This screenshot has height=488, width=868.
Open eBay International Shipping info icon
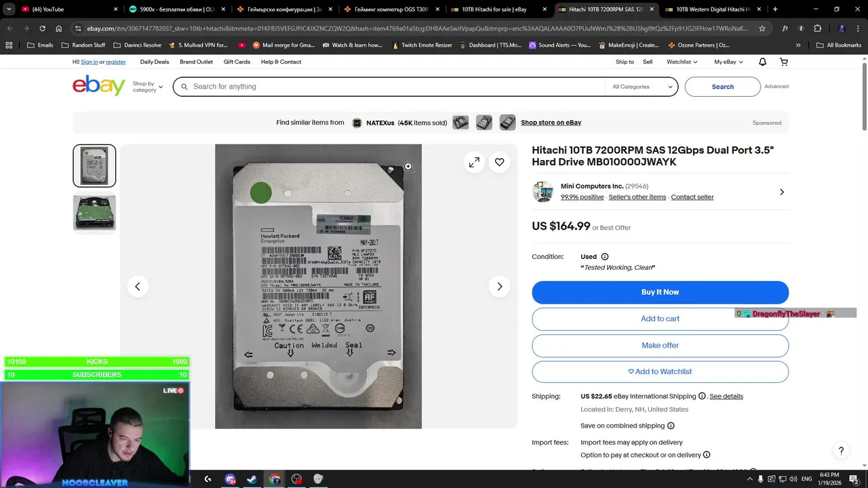click(x=702, y=396)
